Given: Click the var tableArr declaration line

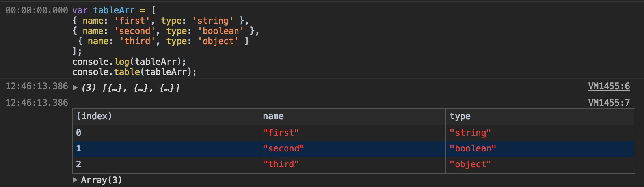Looking at the screenshot, I should tap(114, 11).
